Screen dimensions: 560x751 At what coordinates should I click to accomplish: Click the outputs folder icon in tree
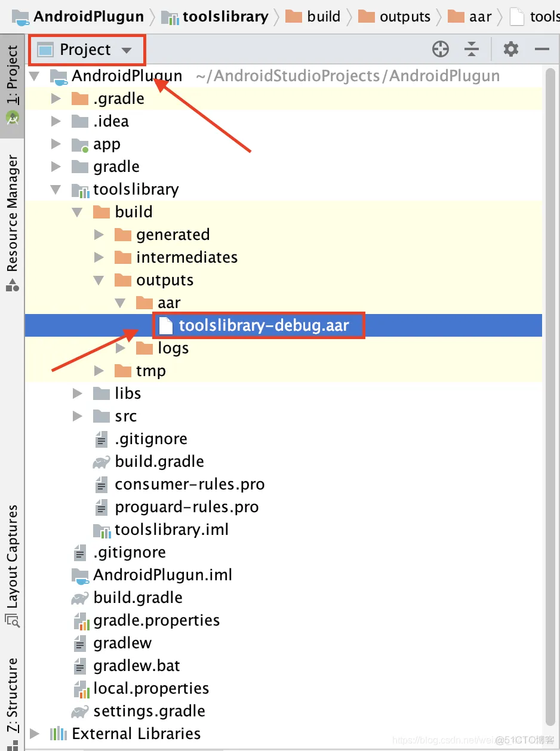pyautogui.click(x=123, y=280)
